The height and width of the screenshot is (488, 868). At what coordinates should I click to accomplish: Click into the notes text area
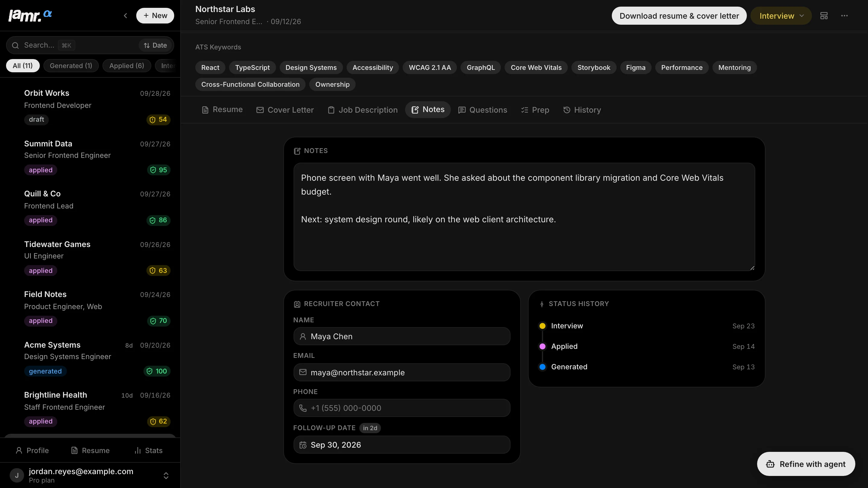coord(524,217)
